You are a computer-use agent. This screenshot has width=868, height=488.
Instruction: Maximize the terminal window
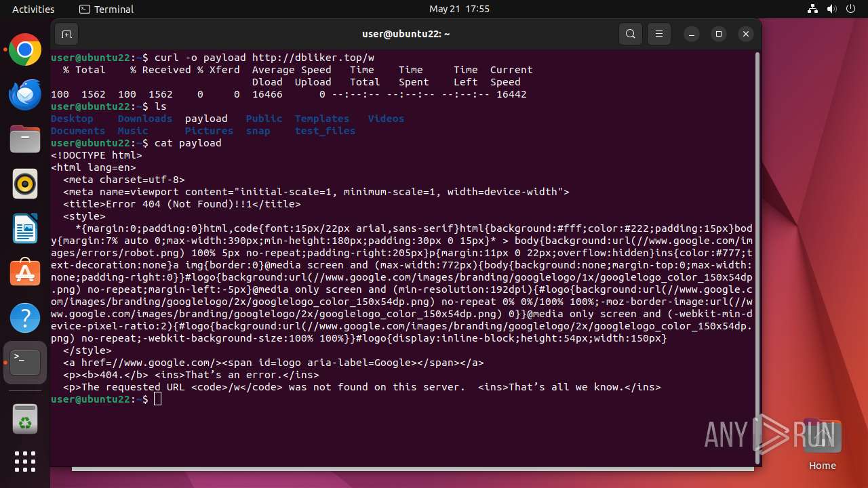(718, 34)
